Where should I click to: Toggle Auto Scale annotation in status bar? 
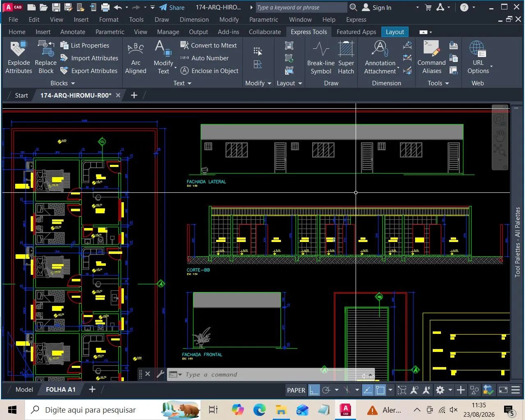[x=427, y=390]
